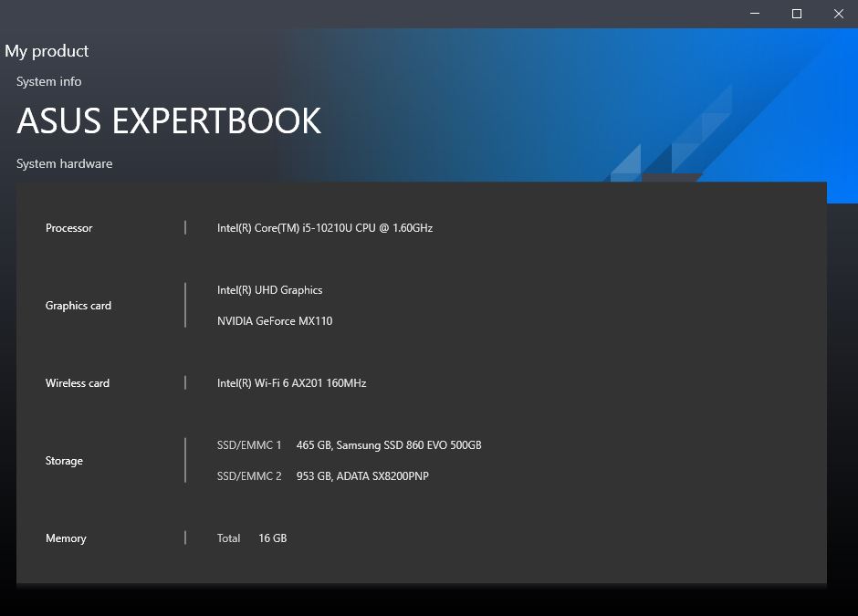The height and width of the screenshot is (616, 858).
Task: Click the Samsung SSD 860 EVO entry
Action: (389, 445)
